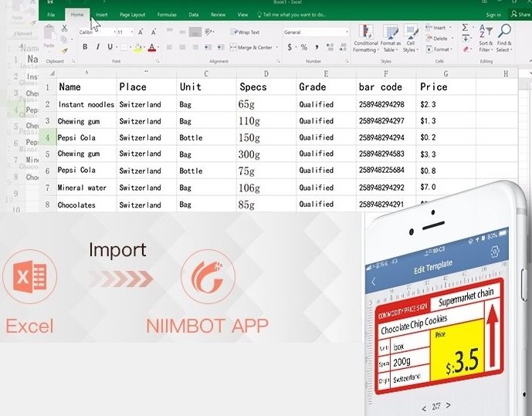Increase indent

point(221,47)
